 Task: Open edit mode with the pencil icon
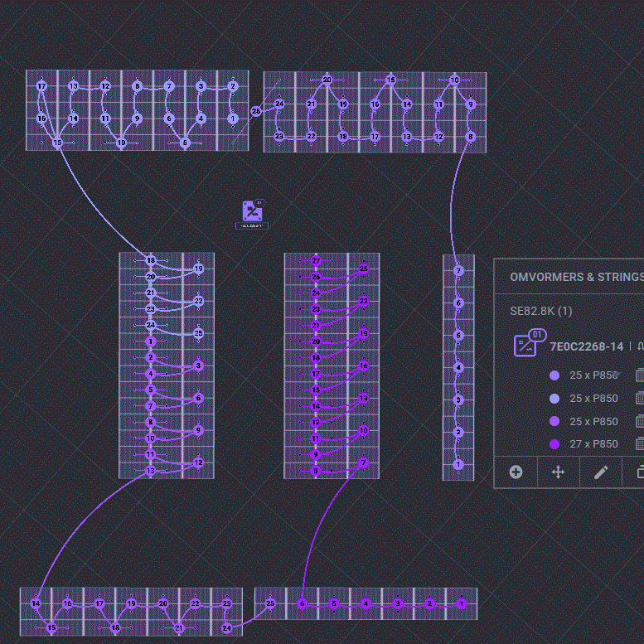601,472
